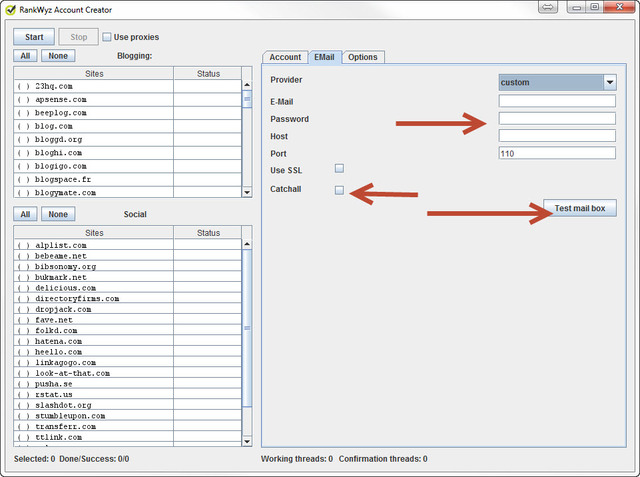Select the transferr.com row
Viewport: 640px width, 477px height.
(x=128, y=426)
